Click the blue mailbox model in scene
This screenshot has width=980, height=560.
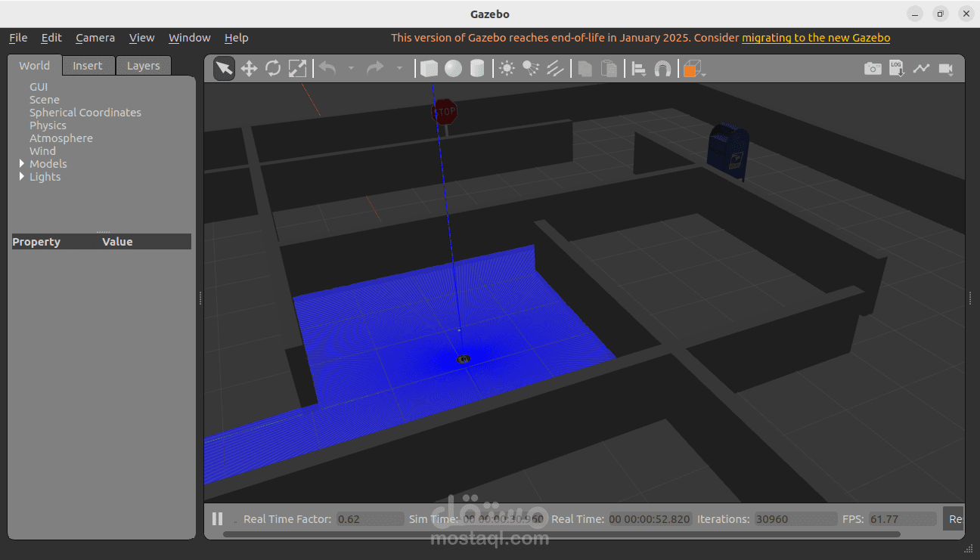[x=730, y=151]
